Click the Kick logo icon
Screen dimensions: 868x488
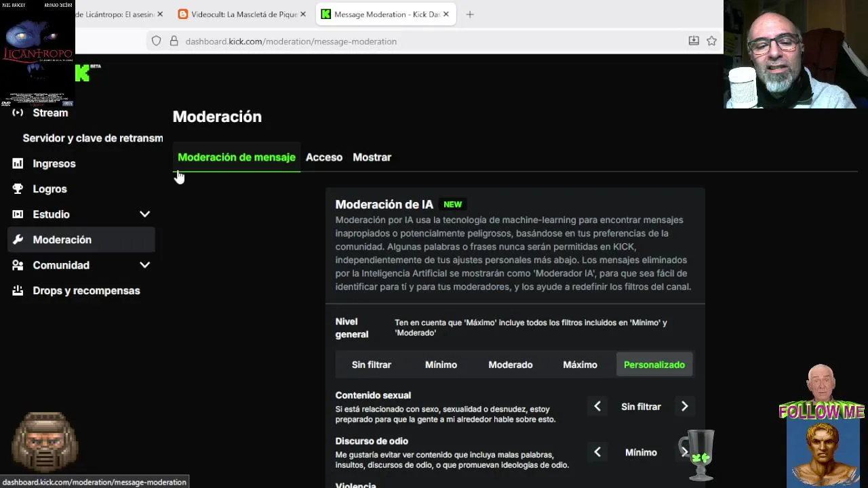(x=83, y=73)
